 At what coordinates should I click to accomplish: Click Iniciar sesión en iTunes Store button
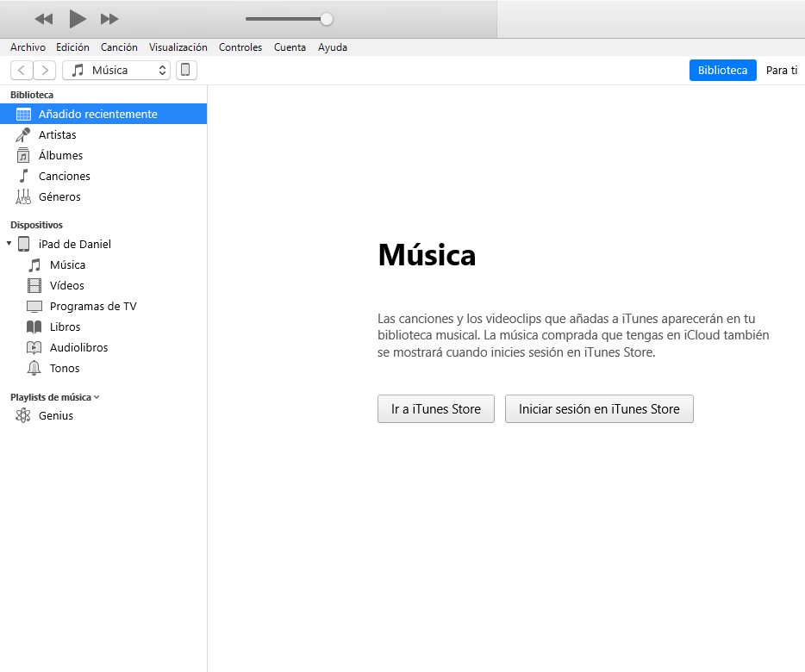599,408
